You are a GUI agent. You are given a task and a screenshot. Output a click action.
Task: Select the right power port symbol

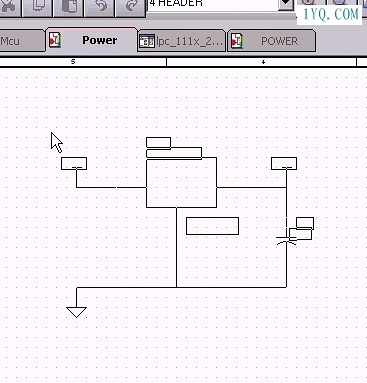tap(284, 164)
